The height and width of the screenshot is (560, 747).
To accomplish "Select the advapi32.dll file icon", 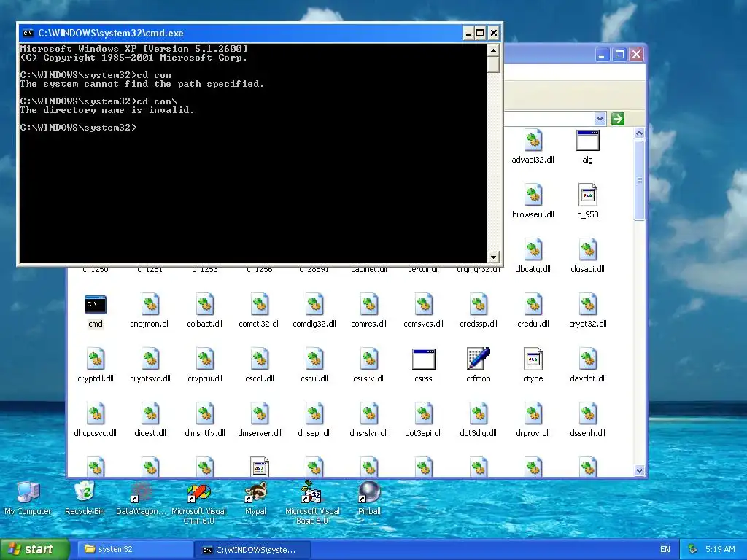I will (533, 141).
